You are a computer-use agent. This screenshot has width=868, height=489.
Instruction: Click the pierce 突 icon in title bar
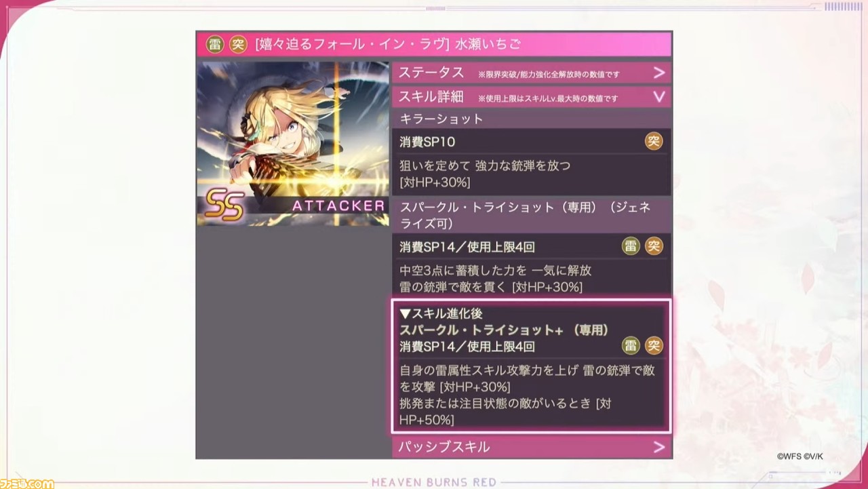239,45
